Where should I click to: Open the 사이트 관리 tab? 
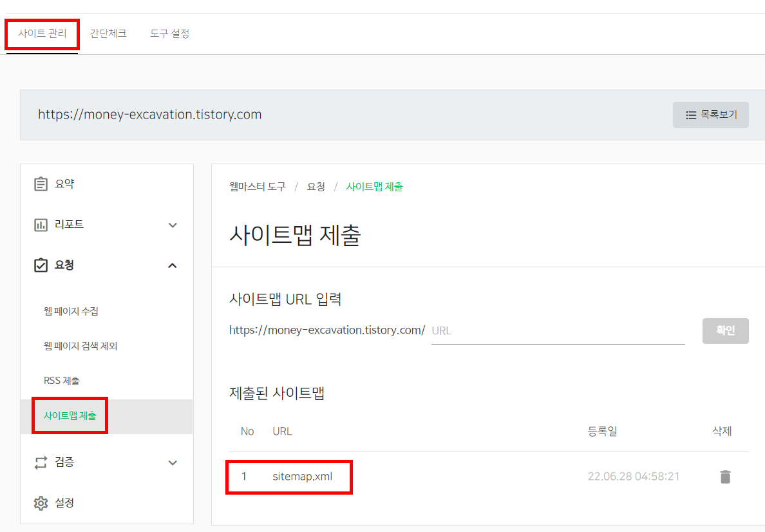click(42, 33)
